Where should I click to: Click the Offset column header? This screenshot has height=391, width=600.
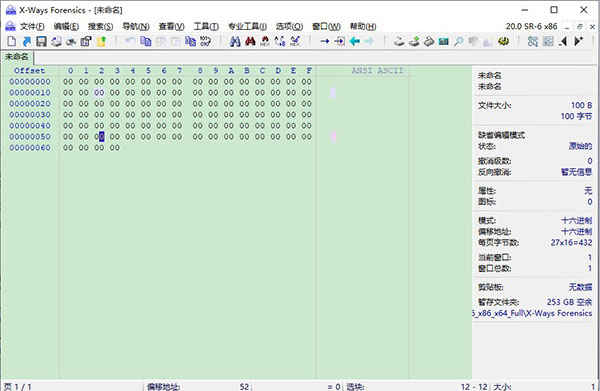pyautogui.click(x=29, y=70)
